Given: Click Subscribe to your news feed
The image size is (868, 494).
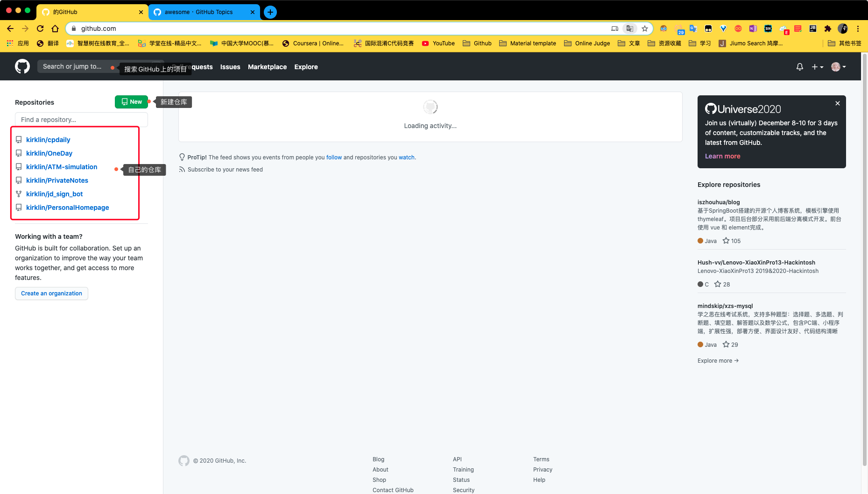Looking at the screenshot, I should [x=225, y=170].
